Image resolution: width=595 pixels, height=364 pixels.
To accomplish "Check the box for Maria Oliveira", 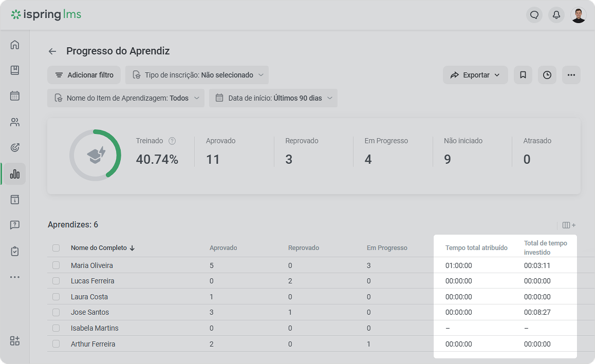I will [x=56, y=265].
